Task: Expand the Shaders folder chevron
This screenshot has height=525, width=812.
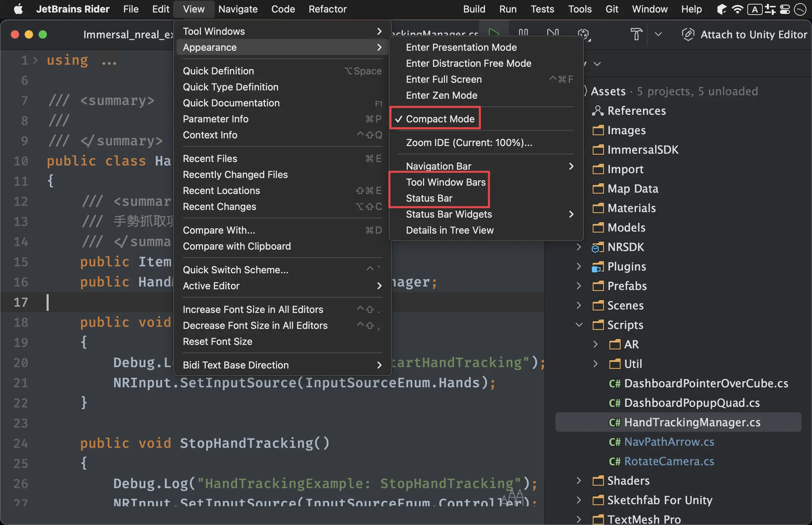Action: 579,480
